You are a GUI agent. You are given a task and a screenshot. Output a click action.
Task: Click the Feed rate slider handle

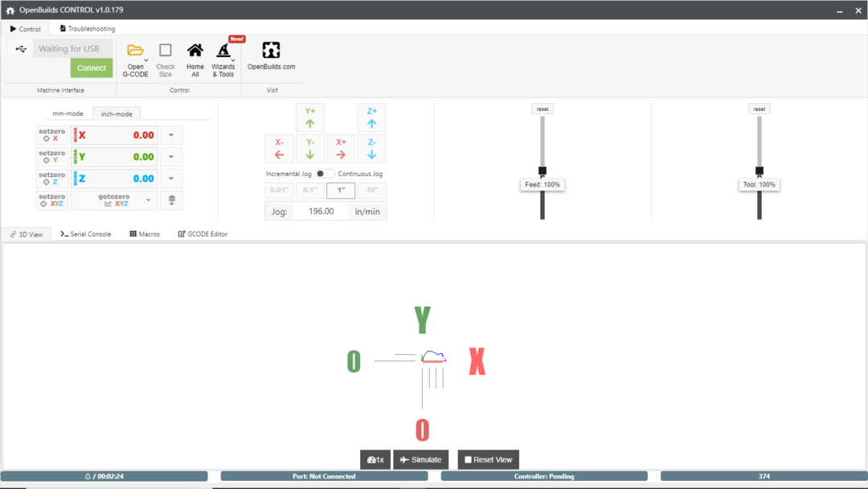[x=542, y=171]
